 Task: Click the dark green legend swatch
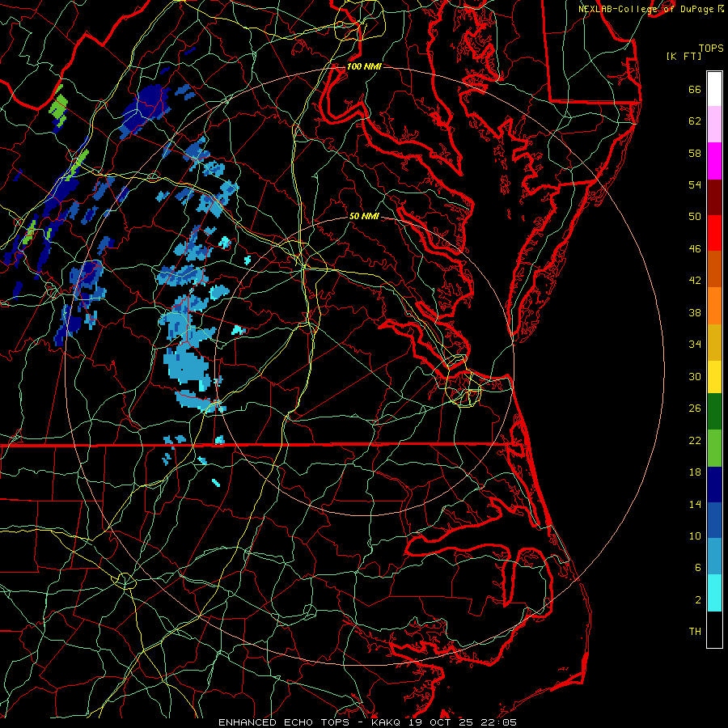(x=714, y=412)
